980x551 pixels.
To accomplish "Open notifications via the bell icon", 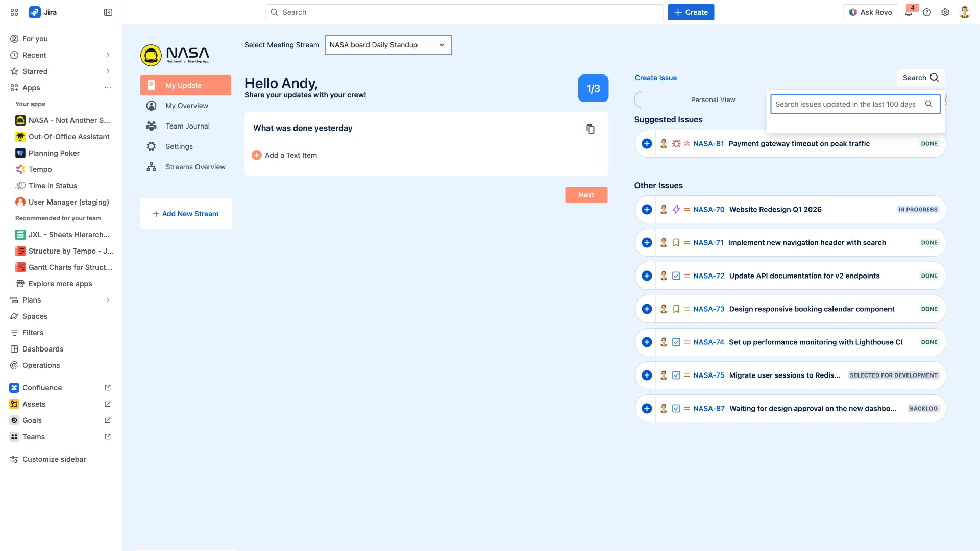I will point(909,12).
